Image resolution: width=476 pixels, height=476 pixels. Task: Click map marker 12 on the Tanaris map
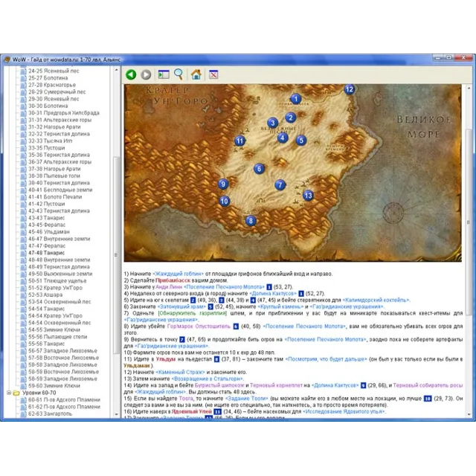tap(350, 89)
